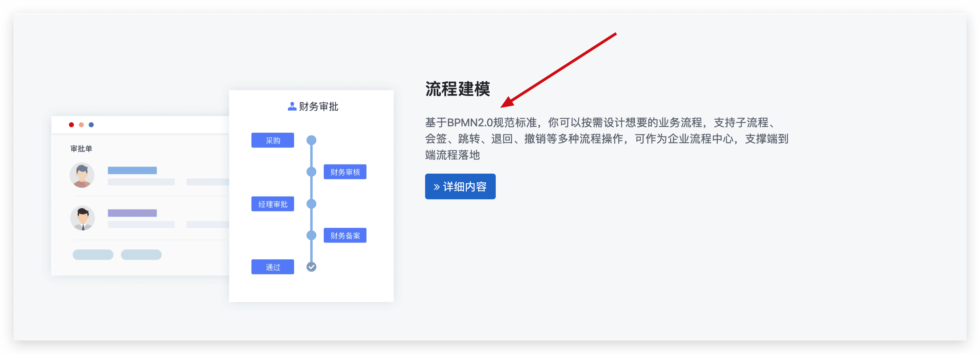
Task: Click the timeline node next to 经理审批
Action: [x=311, y=204]
